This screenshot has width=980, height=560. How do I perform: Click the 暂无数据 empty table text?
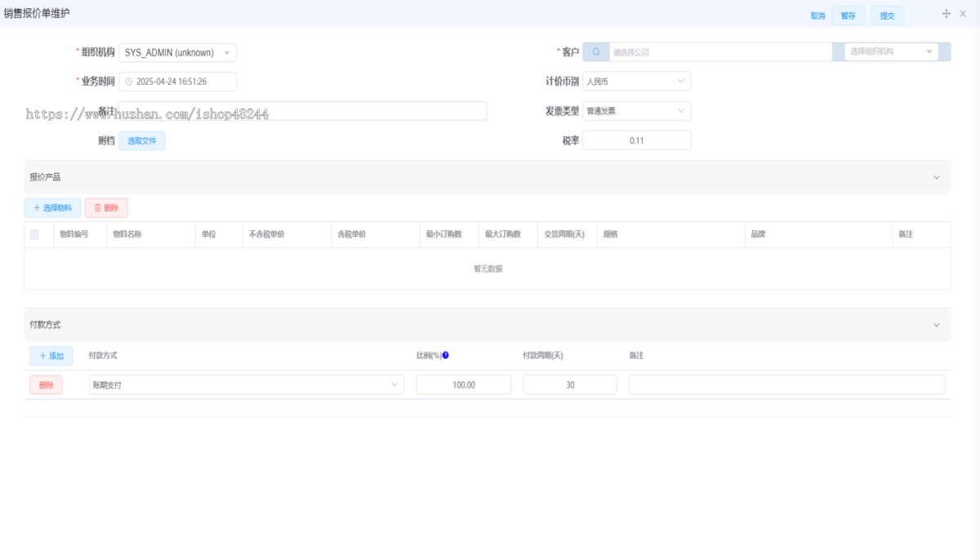click(x=488, y=269)
